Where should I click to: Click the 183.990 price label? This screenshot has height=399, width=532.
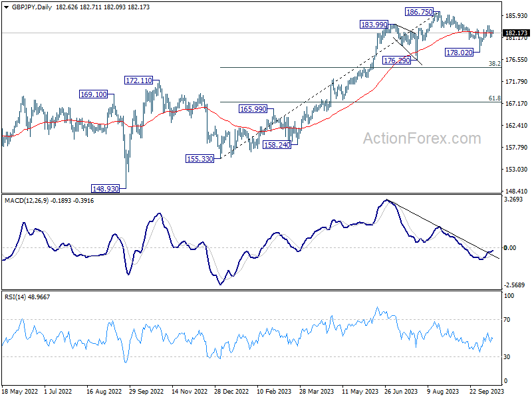click(374, 25)
